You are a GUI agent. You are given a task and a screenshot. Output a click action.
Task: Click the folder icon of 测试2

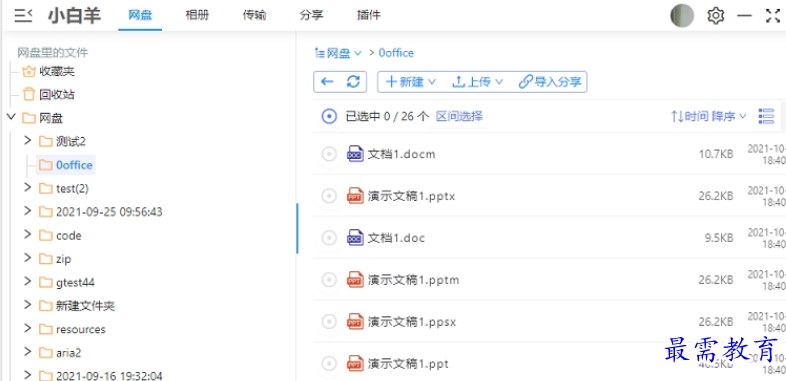[46, 141]
